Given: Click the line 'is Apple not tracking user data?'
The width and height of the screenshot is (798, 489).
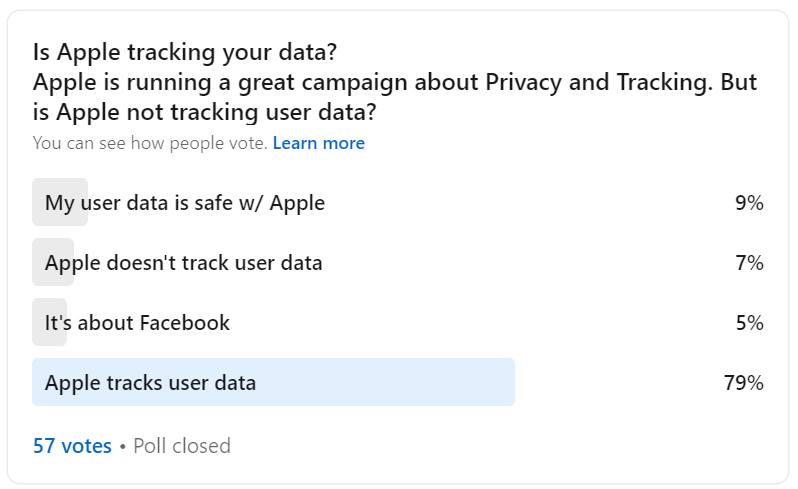Looking at the screenshot, I should (205, 112).
